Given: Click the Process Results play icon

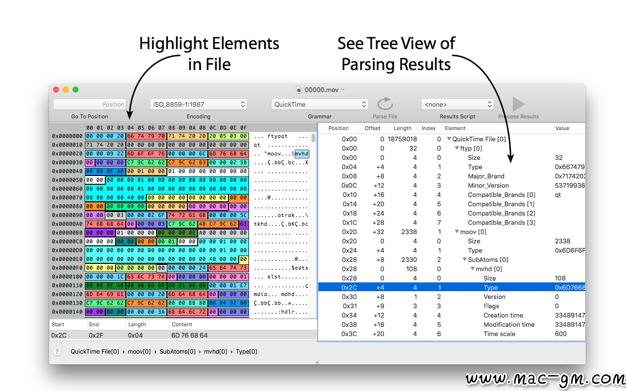Looking at the screenshot, I should click(x=518, y=104).
